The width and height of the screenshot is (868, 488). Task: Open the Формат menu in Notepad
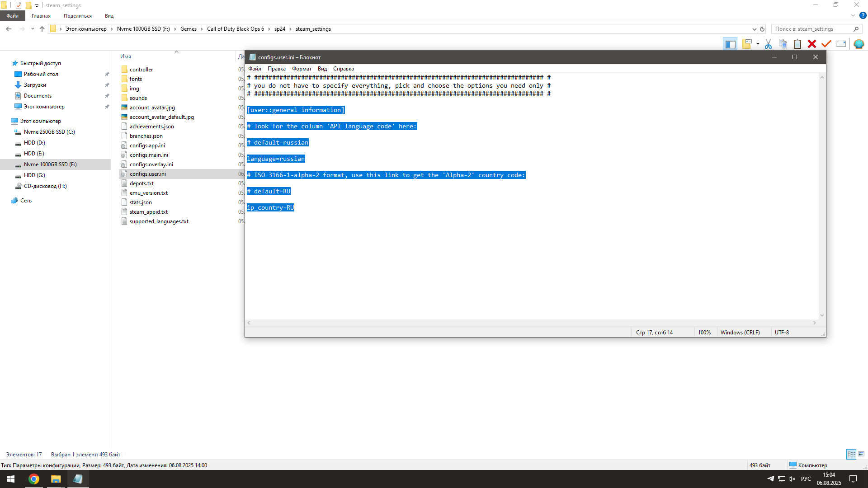point(302,69)
